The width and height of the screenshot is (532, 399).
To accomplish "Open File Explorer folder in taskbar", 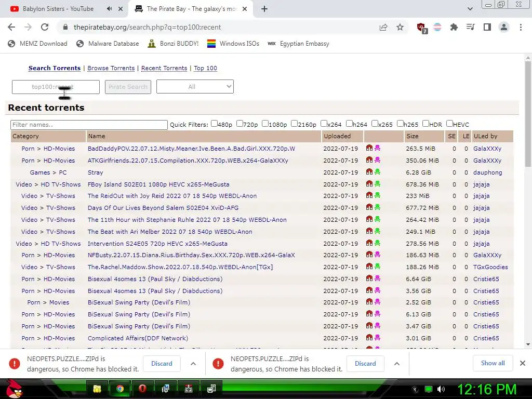I will tap(97, 389).
